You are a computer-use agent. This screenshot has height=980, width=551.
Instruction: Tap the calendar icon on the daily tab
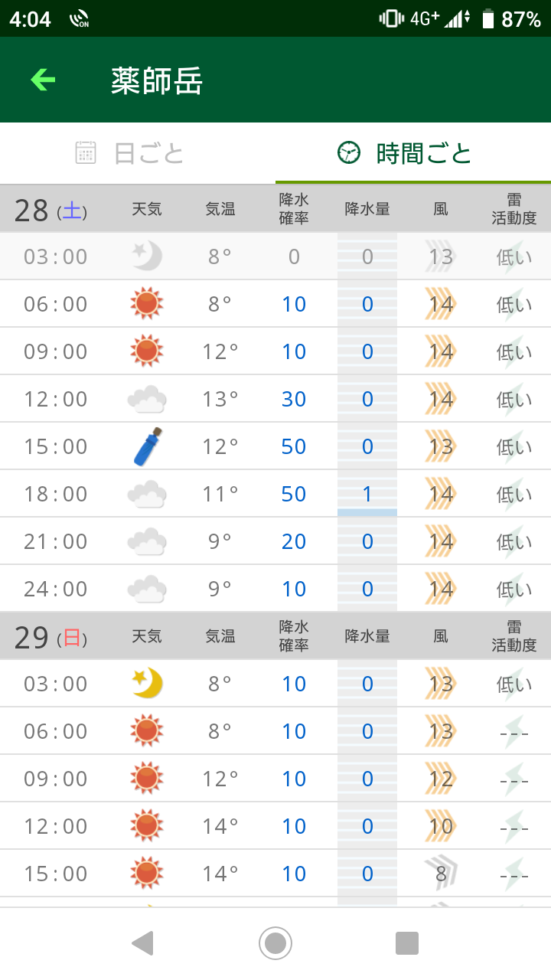[x=86, y=153]
